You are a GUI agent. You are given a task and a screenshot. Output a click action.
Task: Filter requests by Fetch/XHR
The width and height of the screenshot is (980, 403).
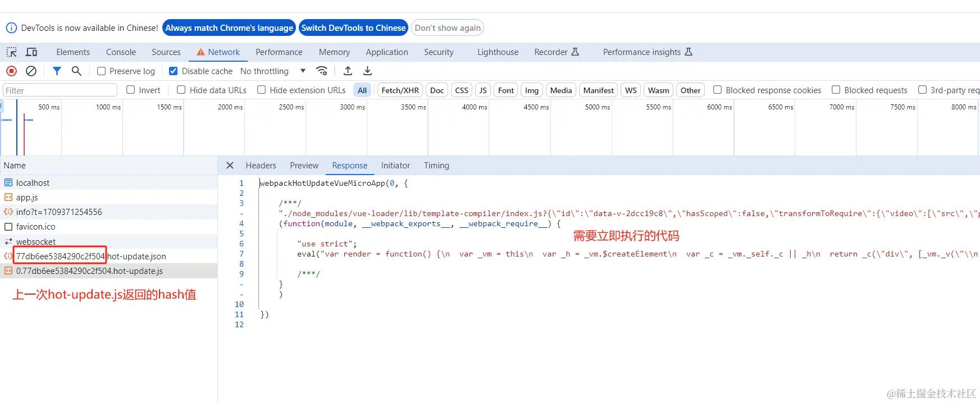(x=400, y=90)
